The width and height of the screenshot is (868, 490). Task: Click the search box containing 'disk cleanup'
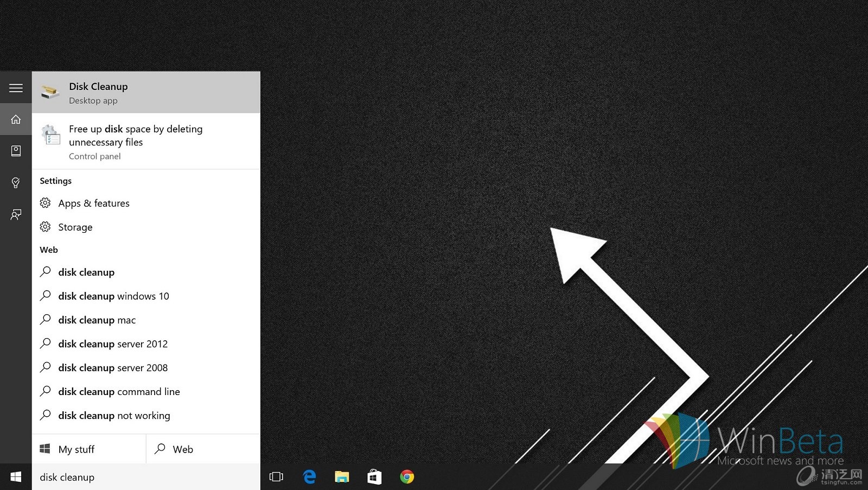coord(146,477)
